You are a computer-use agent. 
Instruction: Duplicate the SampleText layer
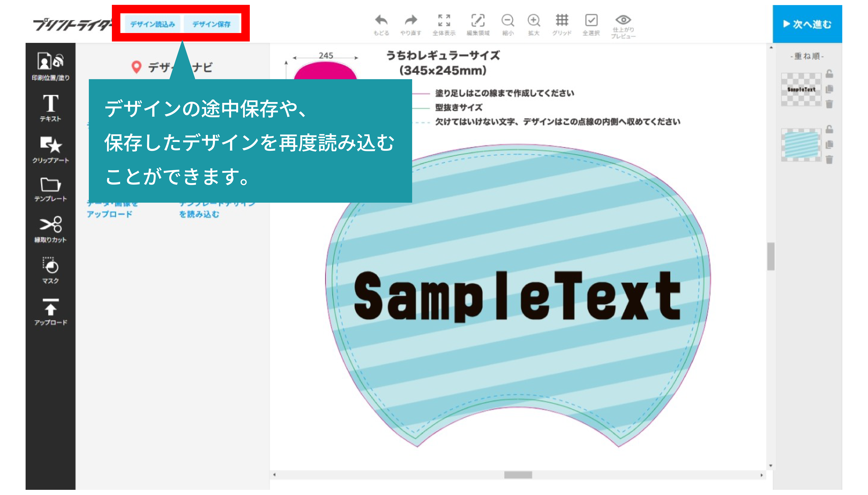tap(829, 89)
